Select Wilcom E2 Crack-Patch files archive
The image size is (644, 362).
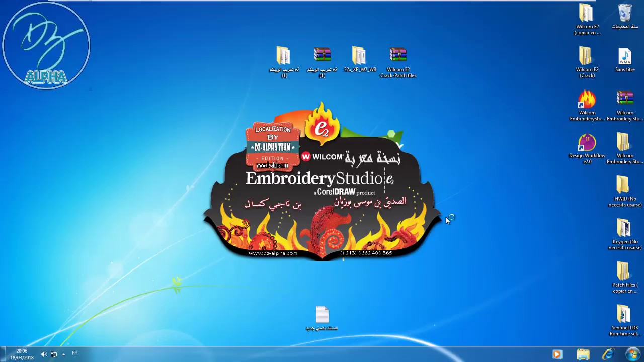pos(398,62)
